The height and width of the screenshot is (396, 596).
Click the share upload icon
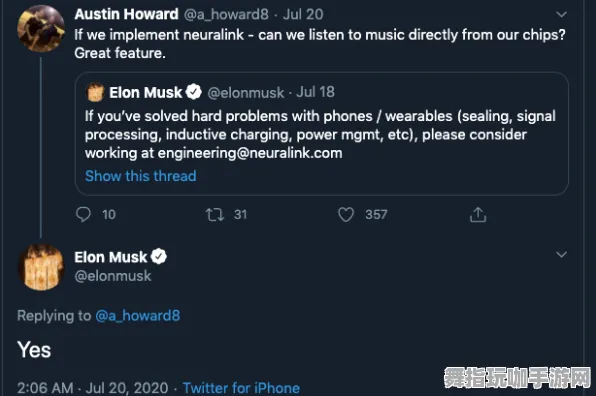click(478, 214)
